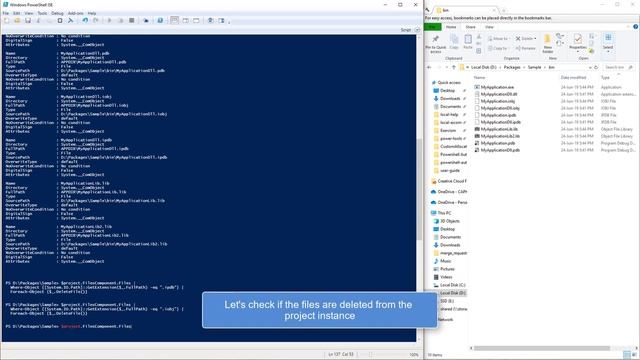Click the Open script folder icon
The width and height of the screenshot is (640, 360).
pyautogui.click(x=17, y=20)
